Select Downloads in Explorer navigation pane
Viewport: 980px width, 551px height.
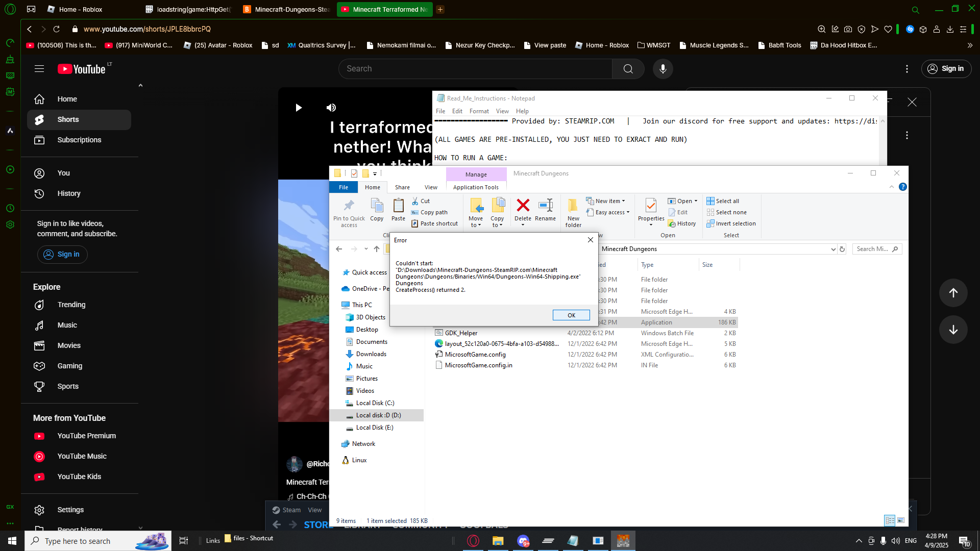tap(371, 354)
